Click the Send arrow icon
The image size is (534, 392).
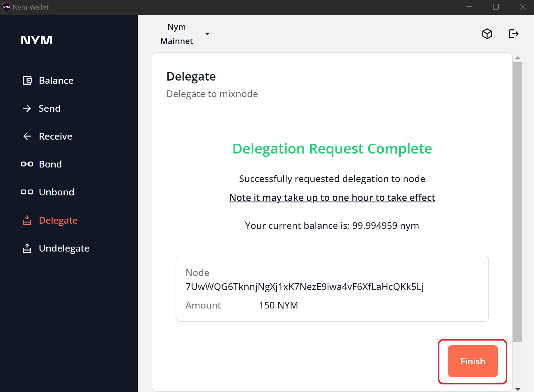click(x=27, y=108)
